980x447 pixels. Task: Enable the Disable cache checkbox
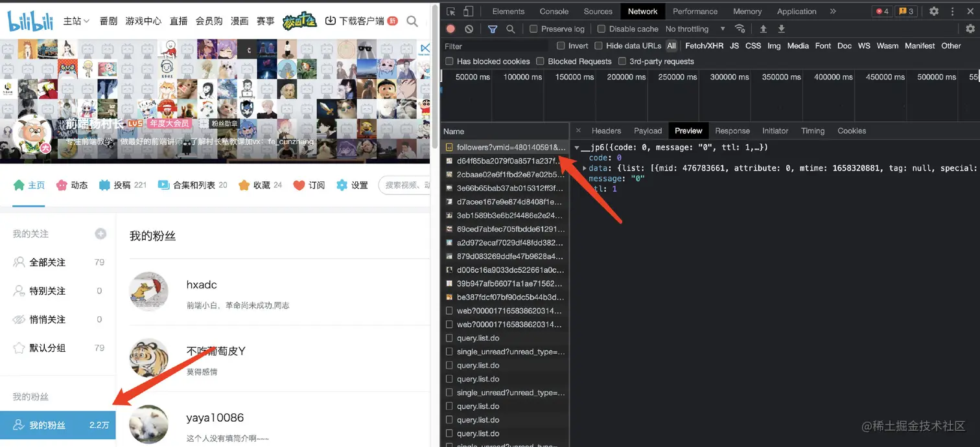601,29
